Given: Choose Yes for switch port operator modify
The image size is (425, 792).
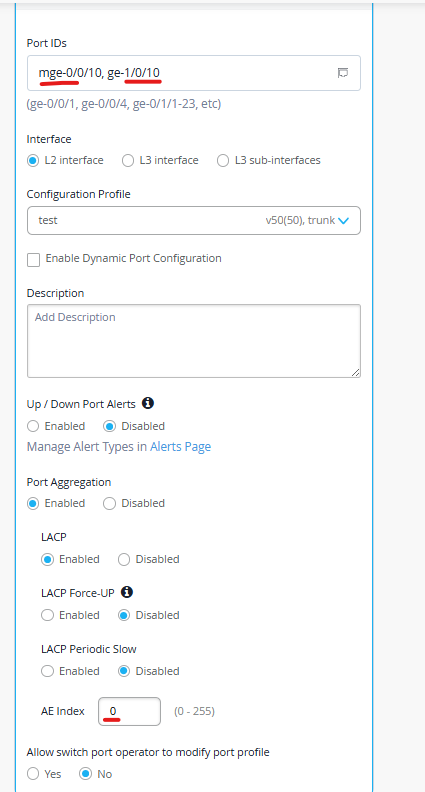Looking at the screenshot, I should [x=33, y=774].
